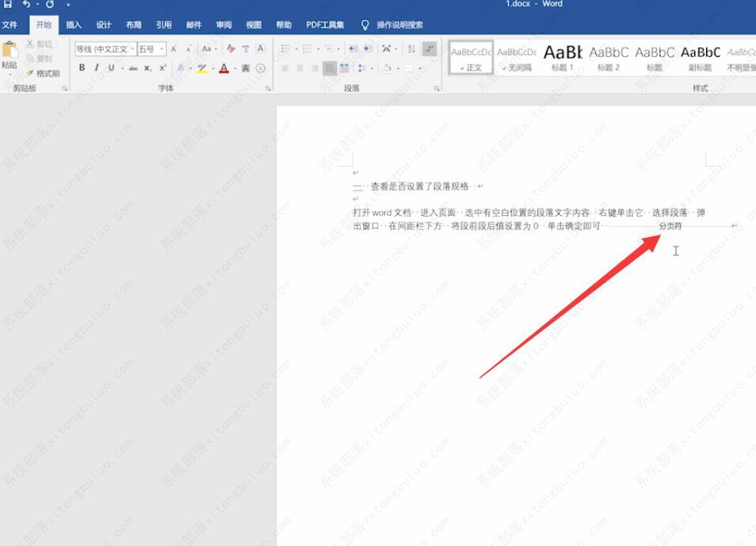Open the 审阅 ribbon tab
756x546 pixels.
click(x=224, y=25)
